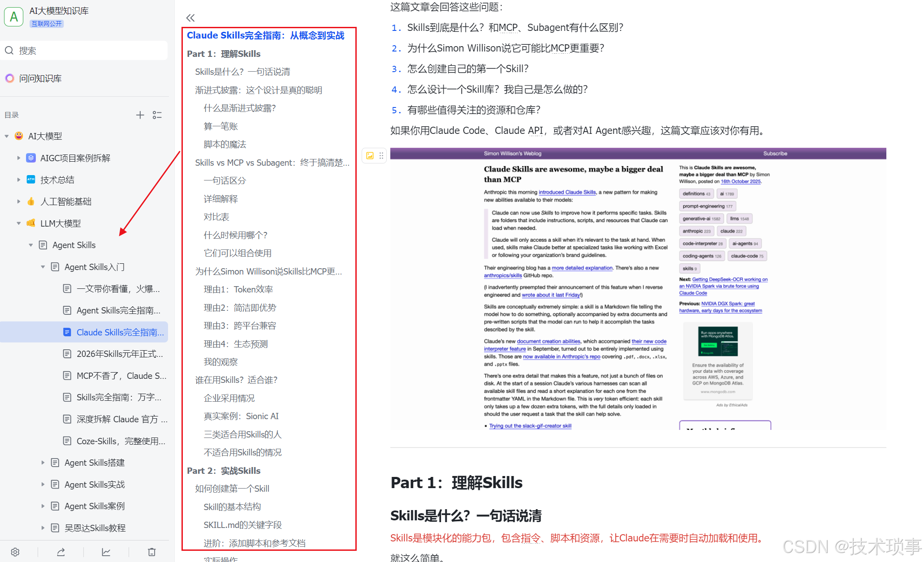This screenshot has width=924, height=562.
Task: Jump to 理由1：Token效率 outline entry
Action: click(x=238, y=289)
